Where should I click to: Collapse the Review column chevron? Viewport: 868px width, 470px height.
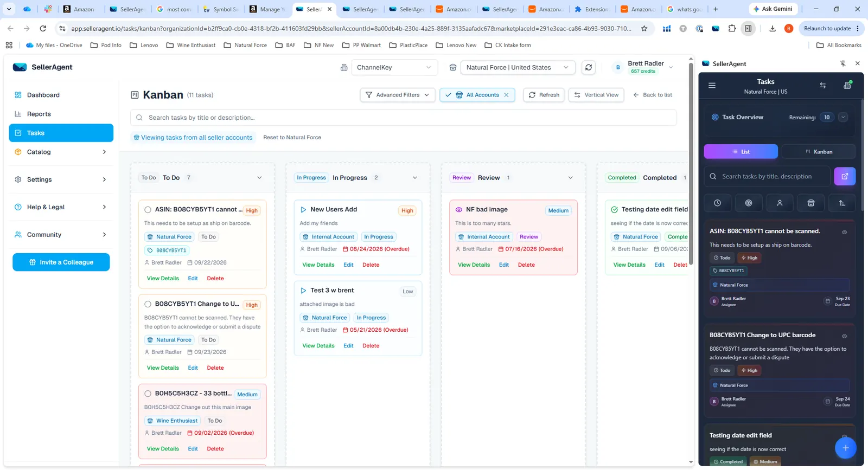(x=570, y=178)
